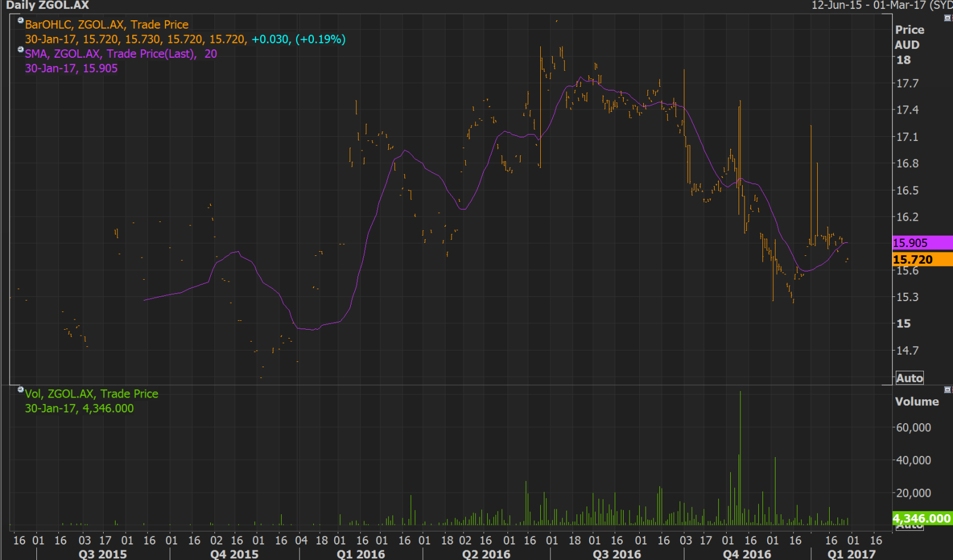Screen dimensions: 953x560
Task: Click the Vol series legend marker icon
Action: (21, 389)
